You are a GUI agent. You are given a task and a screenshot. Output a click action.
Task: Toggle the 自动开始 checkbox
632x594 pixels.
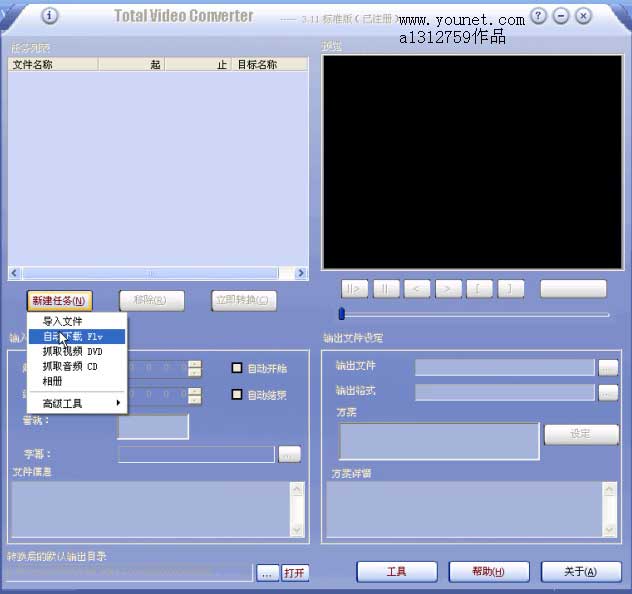[237, 368]
